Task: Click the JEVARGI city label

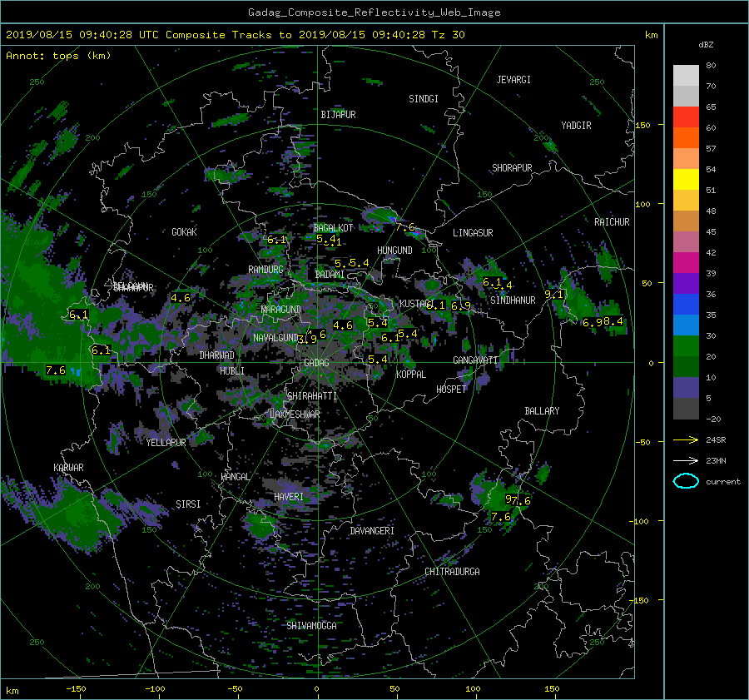Action: tap(513, 80)
